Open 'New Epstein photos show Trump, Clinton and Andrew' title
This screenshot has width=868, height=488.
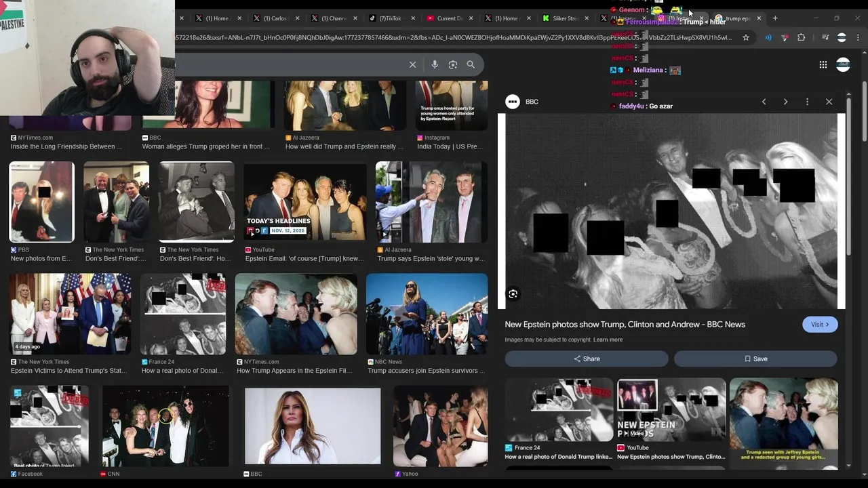tap(625, 325)
